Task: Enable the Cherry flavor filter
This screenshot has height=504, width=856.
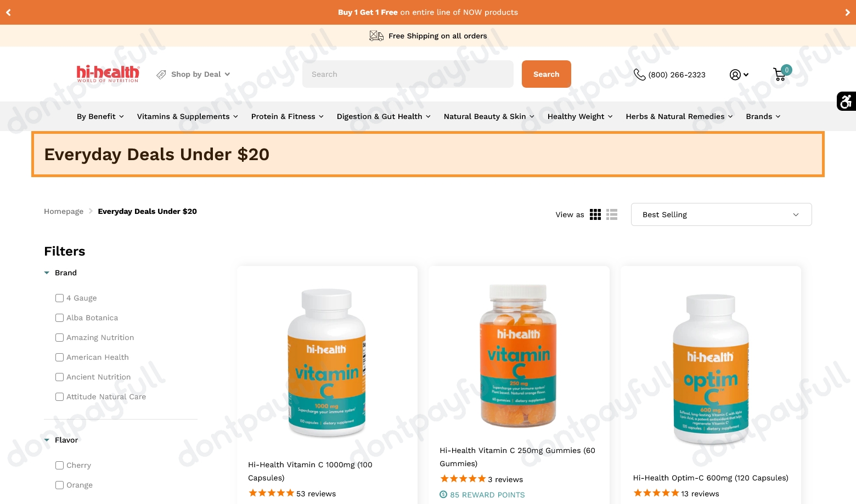Action: (59, 465)
